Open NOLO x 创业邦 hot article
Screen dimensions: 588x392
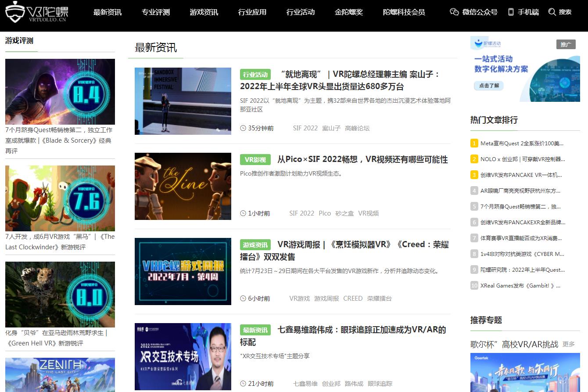(523, 159)
